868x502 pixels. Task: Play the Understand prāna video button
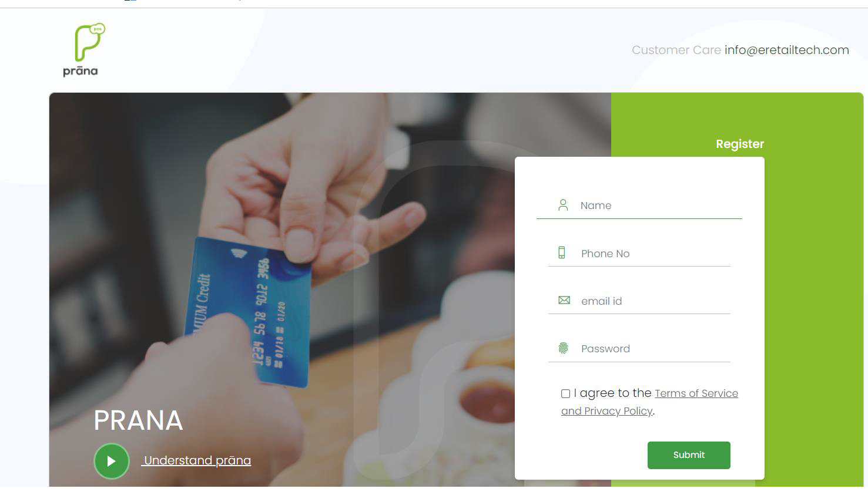point(112,461)
